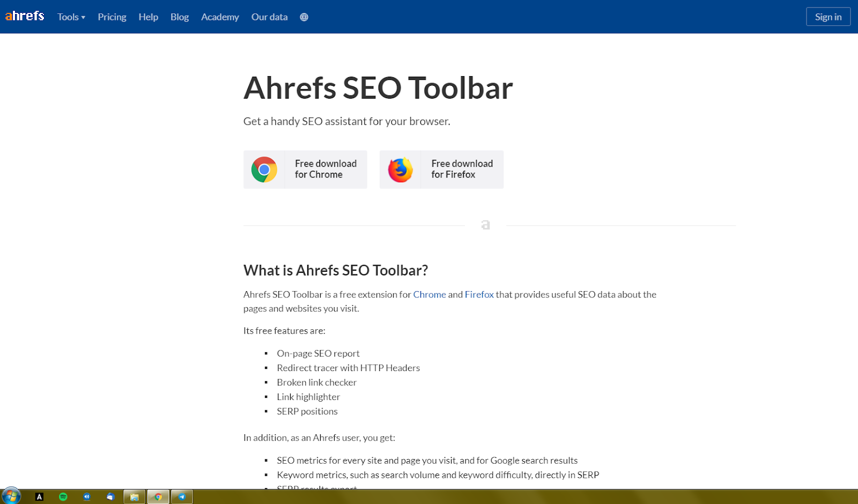Follow the inline Firefox link
Viewport: 858px width, 504px height.
pyautogui.click(x=479, y=294)
